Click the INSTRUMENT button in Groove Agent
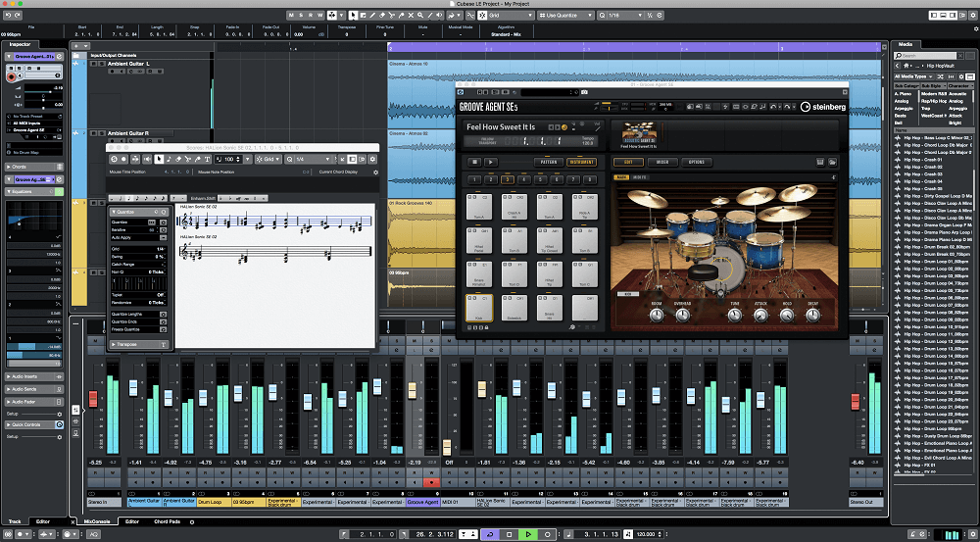The width and height of the screenshot is (980, 542). (582, 162)
